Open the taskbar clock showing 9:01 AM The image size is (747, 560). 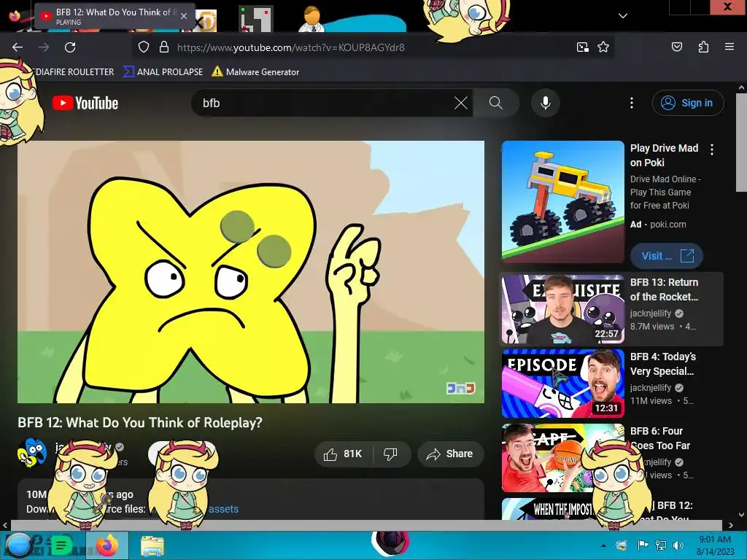715,545
